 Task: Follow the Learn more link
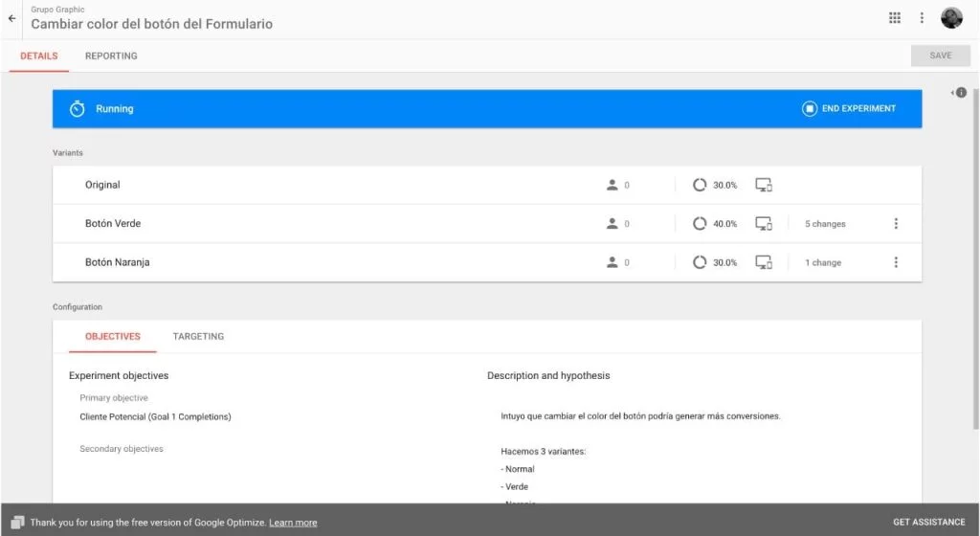(x=293, y=523)
